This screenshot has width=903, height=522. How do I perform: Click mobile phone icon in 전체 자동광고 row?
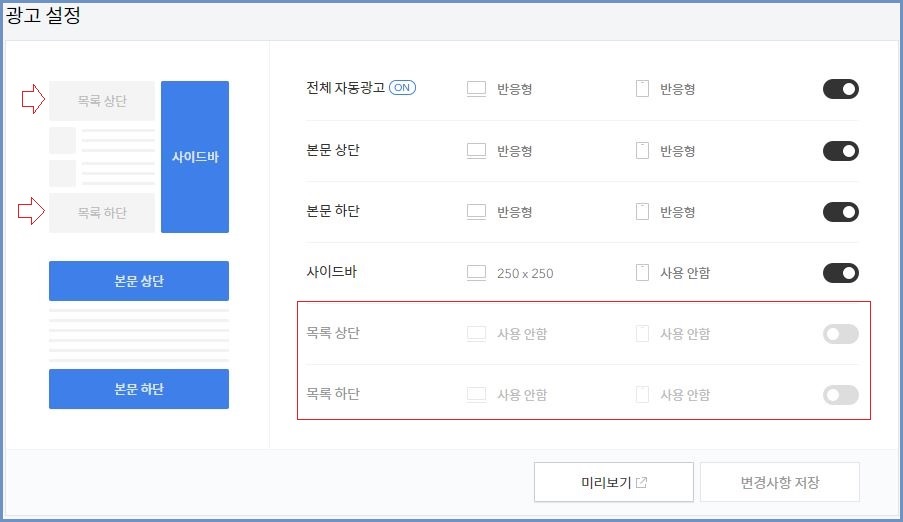click(x=642, y=89)
